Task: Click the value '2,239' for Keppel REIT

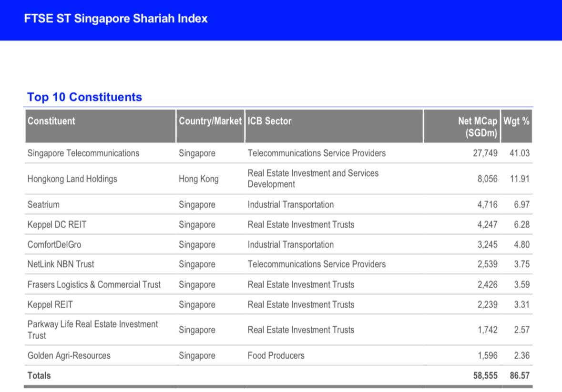Action: click(x=488, y=305)
